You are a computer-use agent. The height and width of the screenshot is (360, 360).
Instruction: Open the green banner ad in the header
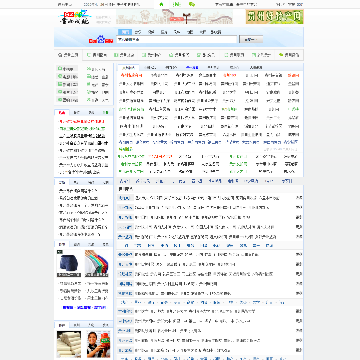click(275, 17)
